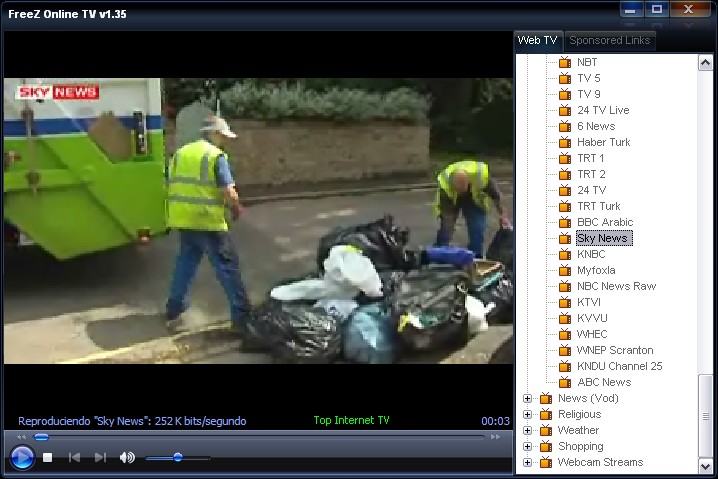Click the playback seek bar knob
This screenshot has width=718, height=479.
pos(41,437)
